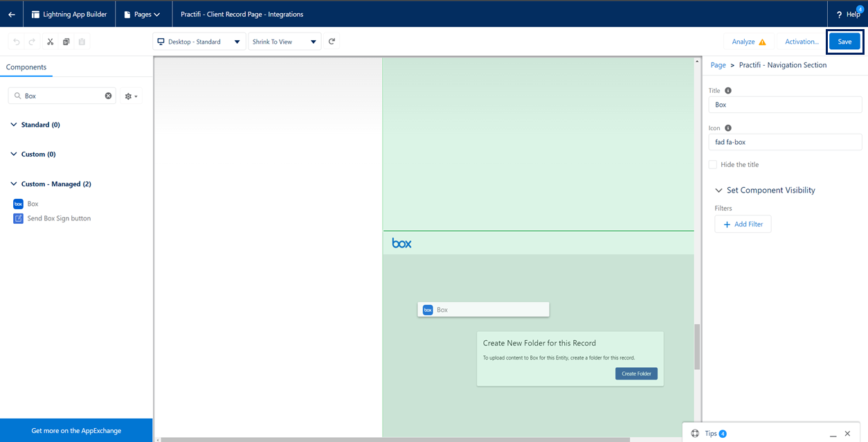
Task: Open Get more on the AppExchange
Action: (x=76, y=430)
